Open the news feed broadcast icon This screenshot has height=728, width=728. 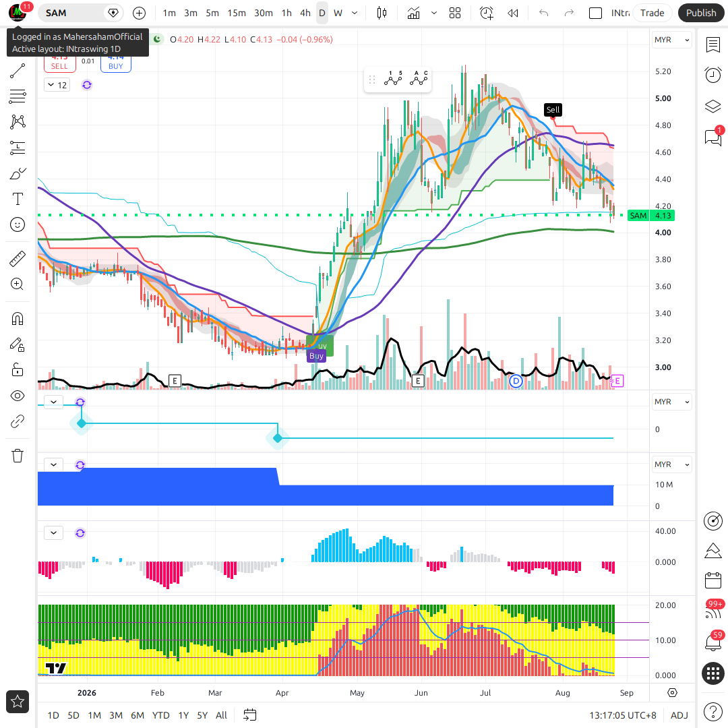point(713,611)
